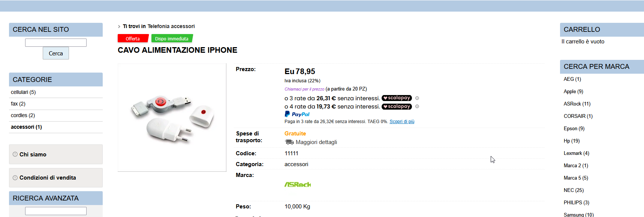Follow the Scopri di più link
The image size is (644, 217).
402,122
